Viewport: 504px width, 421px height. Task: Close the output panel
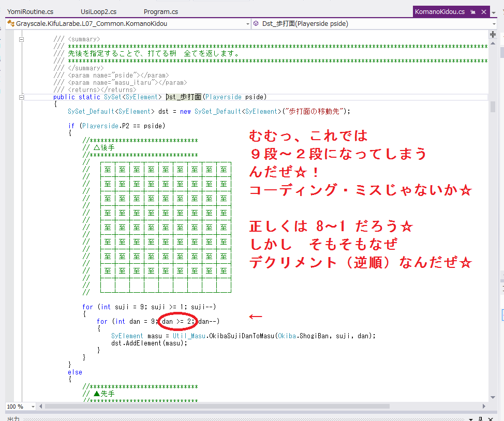pos(491,419)
